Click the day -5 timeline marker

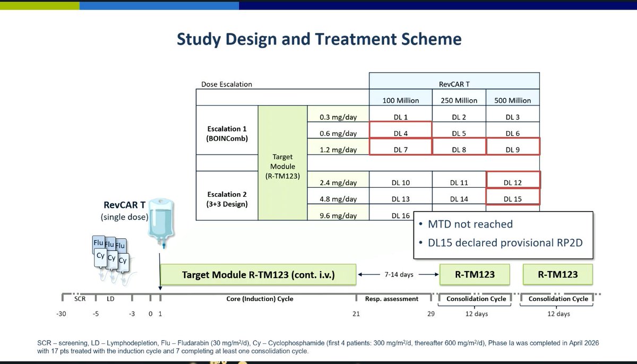click(x=96, y=314)
